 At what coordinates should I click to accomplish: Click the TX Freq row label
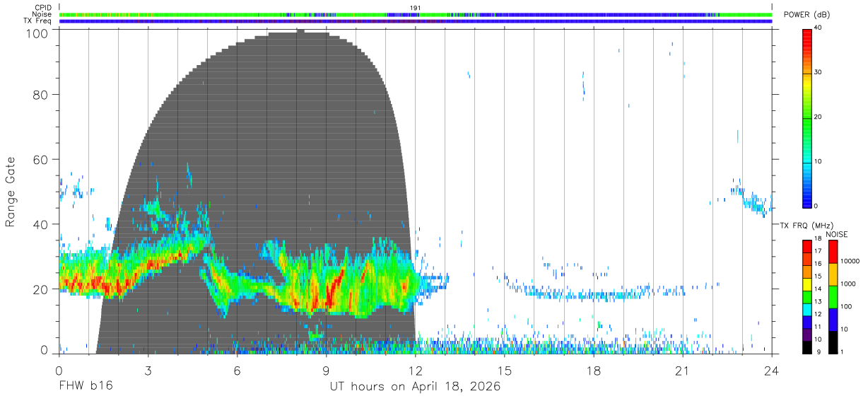37,21
